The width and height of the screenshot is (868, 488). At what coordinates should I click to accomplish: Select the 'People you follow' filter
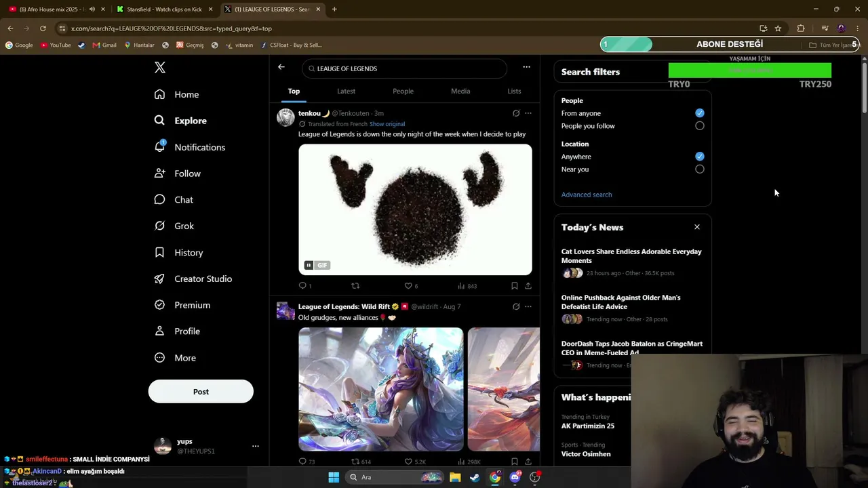click(x=700, y=126)
